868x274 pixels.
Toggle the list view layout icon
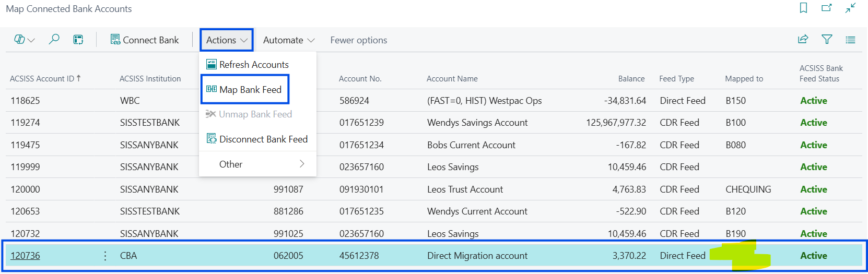(x=850, y=40)
